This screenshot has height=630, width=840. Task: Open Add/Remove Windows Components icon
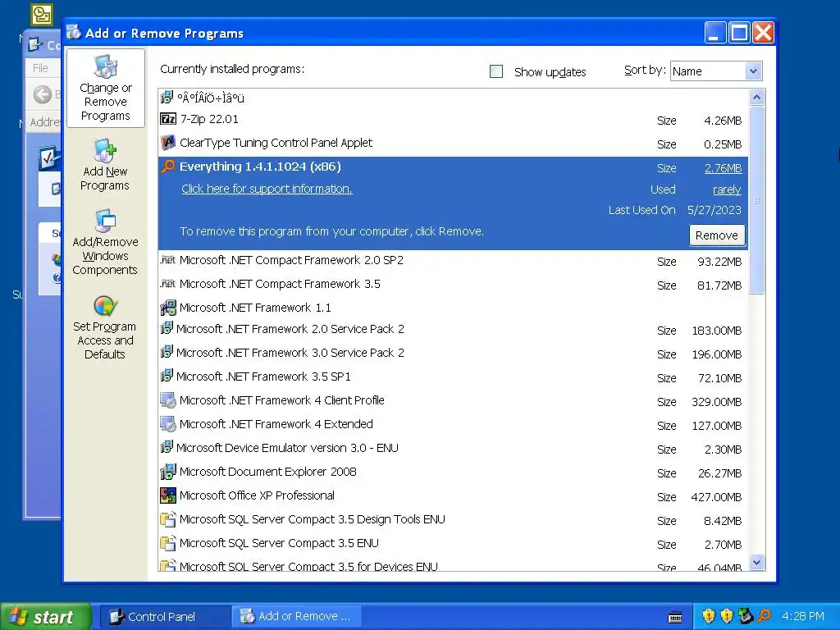click(x=105, y=221)
